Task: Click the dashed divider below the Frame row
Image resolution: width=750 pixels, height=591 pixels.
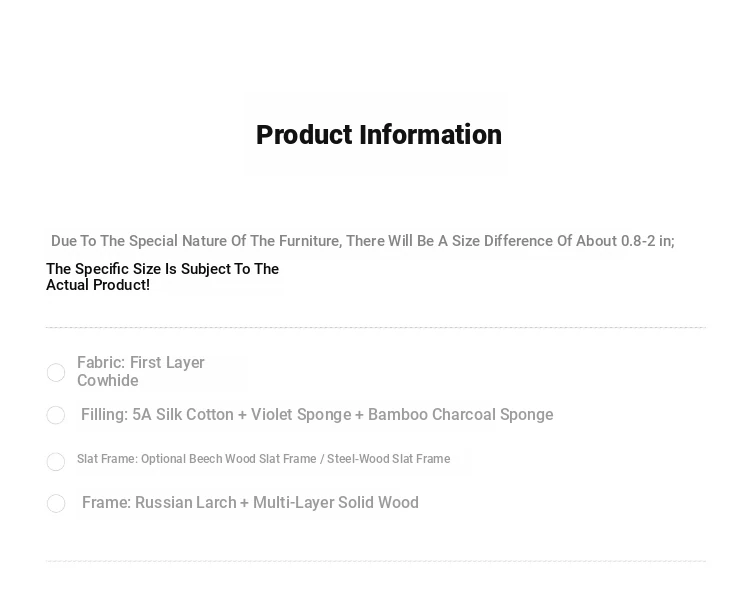Action: pos(376,561)
